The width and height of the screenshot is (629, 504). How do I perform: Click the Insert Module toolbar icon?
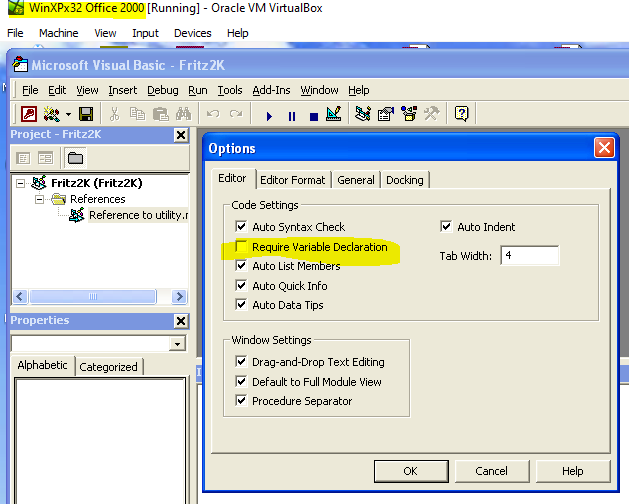52,114
